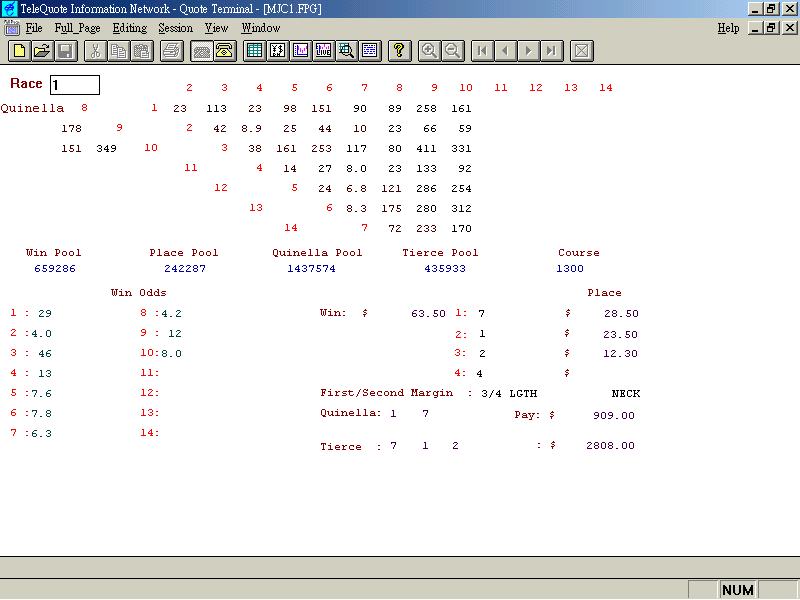
Task: Jump to first page arrow icon
Action: [x=482, y=51]
